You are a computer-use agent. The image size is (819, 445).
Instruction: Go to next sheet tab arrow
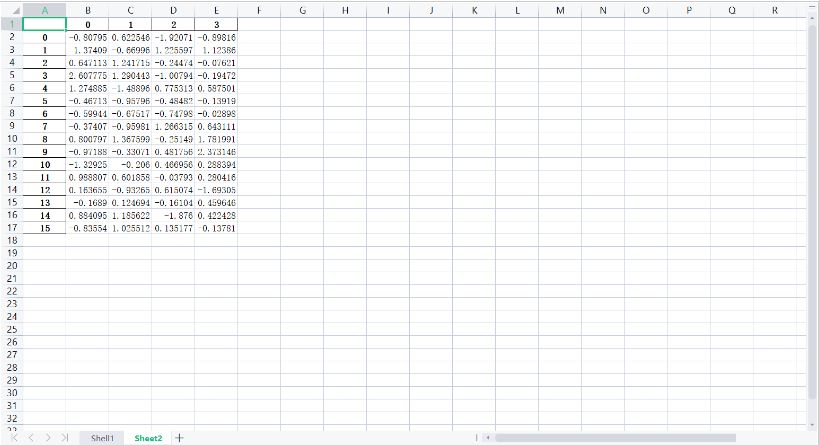[48, 438]
